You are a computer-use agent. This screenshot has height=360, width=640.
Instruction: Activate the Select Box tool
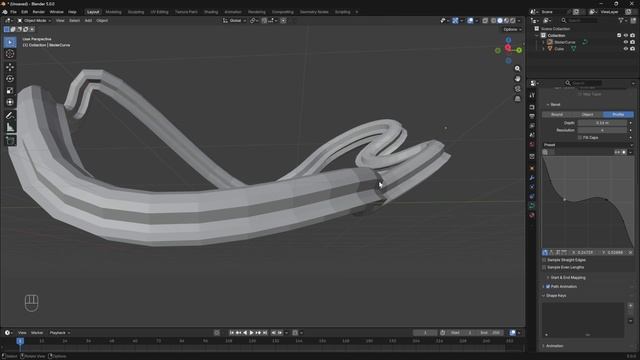(10, 42)
